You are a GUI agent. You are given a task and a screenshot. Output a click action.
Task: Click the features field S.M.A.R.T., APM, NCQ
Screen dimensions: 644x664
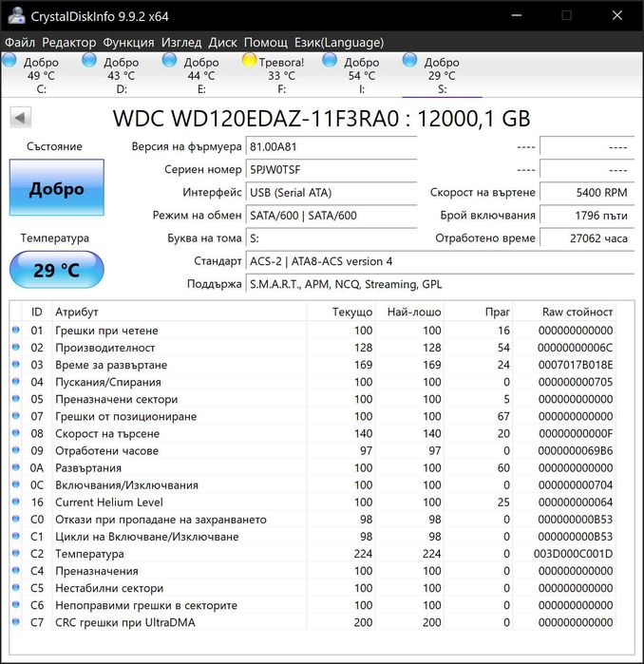point(440,284)
